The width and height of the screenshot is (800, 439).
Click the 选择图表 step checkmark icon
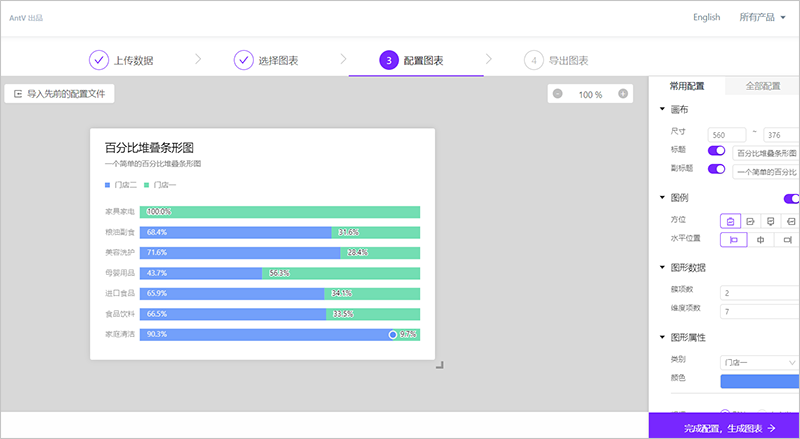tap(244, 60)
